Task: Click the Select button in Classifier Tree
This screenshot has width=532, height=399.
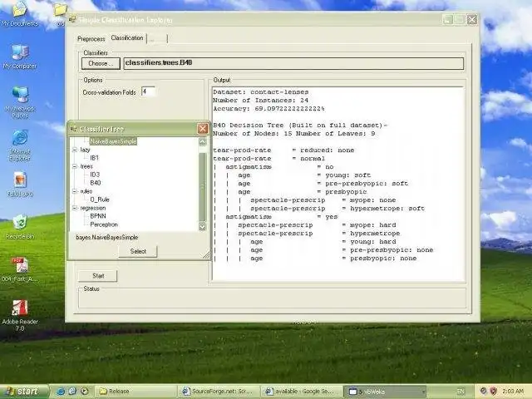Action: coord(138,251)
